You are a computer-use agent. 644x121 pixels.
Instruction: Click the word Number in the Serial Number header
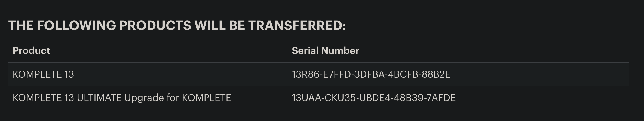340,51
